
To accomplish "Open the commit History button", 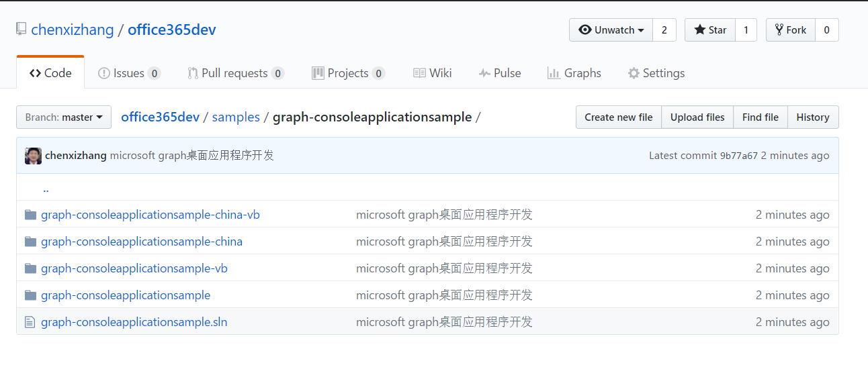I will [x=812, y=117].
